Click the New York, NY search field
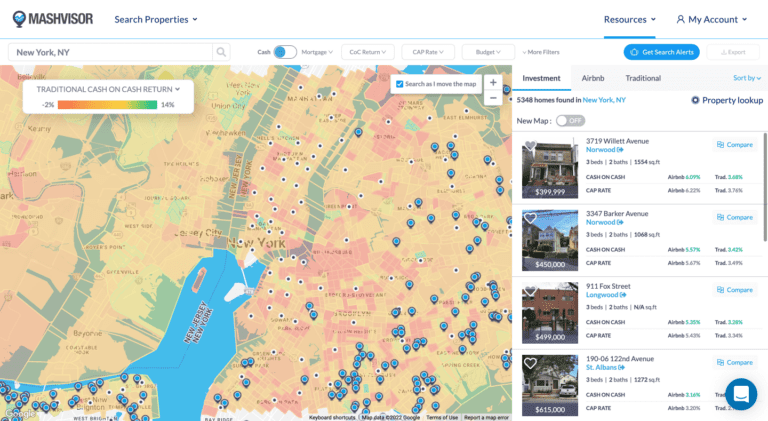The image size is (768, 421). click(110, 52)
